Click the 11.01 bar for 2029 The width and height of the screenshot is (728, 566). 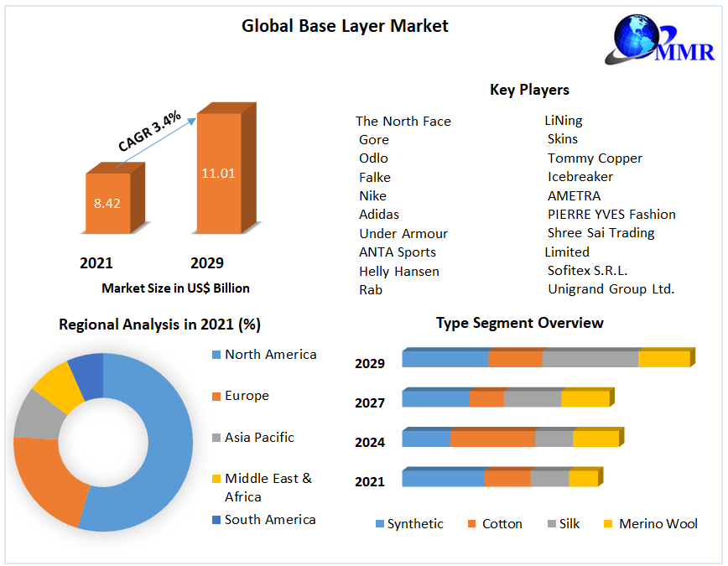(x=226, y=169)
